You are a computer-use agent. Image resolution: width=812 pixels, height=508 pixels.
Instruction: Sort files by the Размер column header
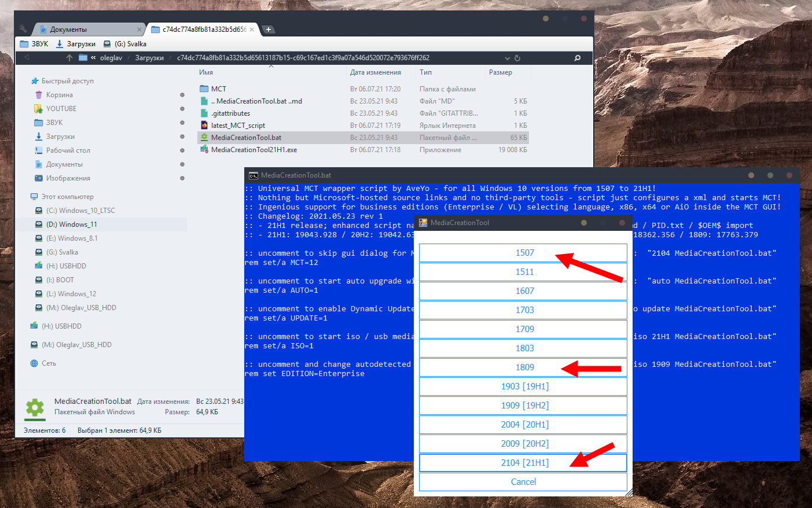(x=501, y=72)
